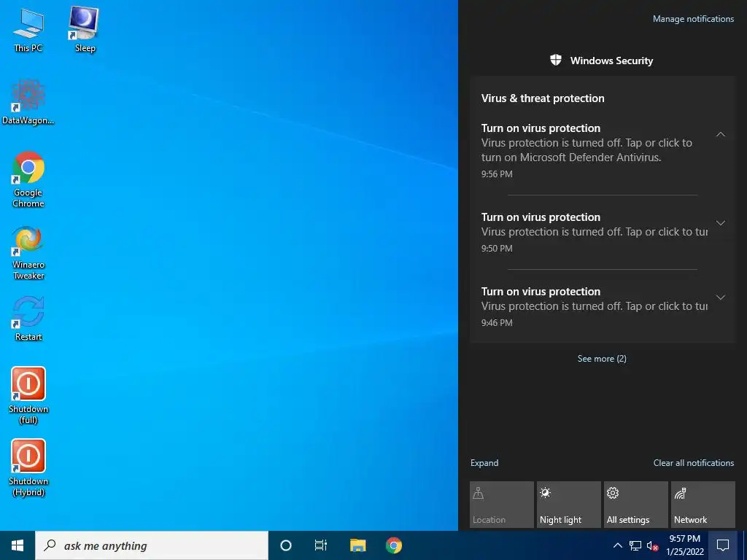Screen dimensions: 747x560
Task: Open All settings quick action
Action: (x=636, y=505)
